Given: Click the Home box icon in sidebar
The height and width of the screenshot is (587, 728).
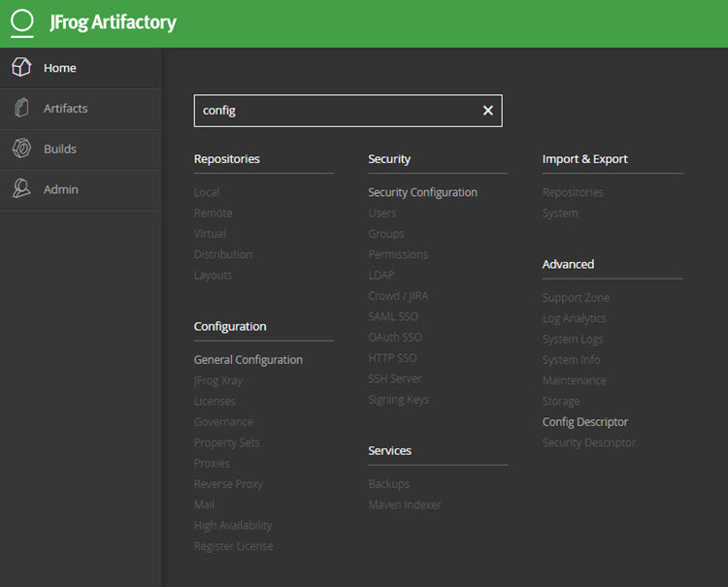Looking at the screenshot, I should coord(21,68).
